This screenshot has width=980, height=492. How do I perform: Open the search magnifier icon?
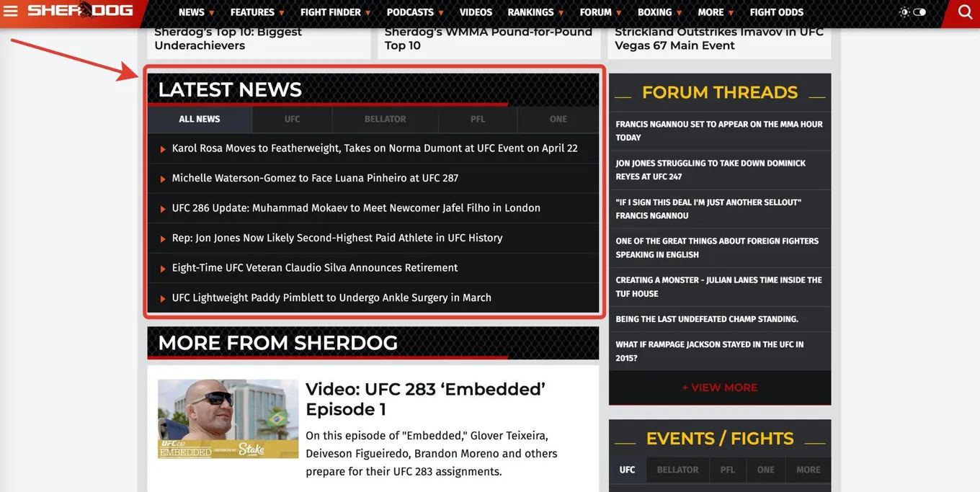(x=965, y=12)
